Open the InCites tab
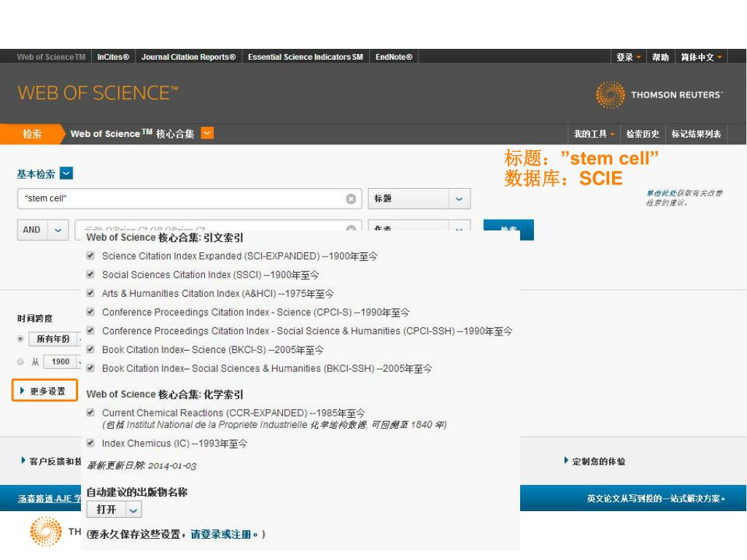 pyautogui.click(x=113, y=57)
